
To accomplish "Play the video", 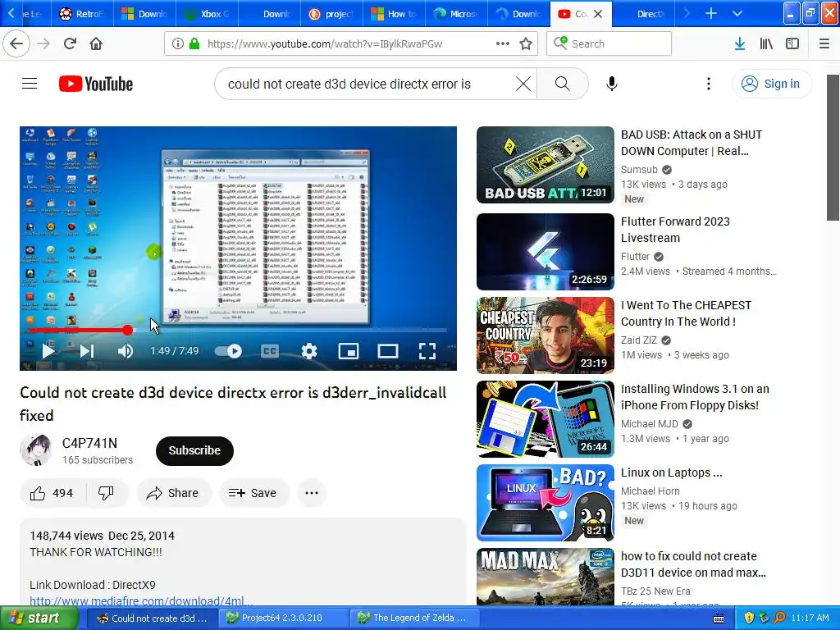I will (x=48, y=351).
